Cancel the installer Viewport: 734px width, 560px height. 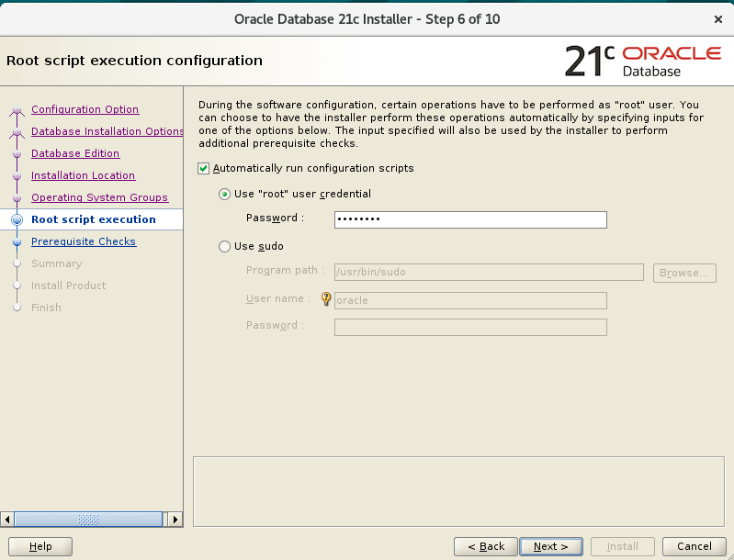coord(694,546)
